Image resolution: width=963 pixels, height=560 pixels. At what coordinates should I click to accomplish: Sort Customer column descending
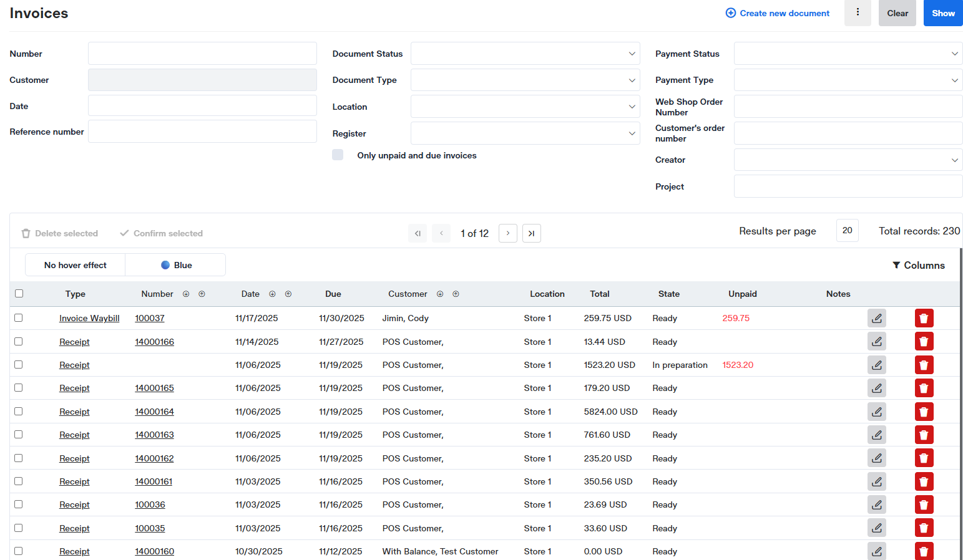(x=440, y=294)
